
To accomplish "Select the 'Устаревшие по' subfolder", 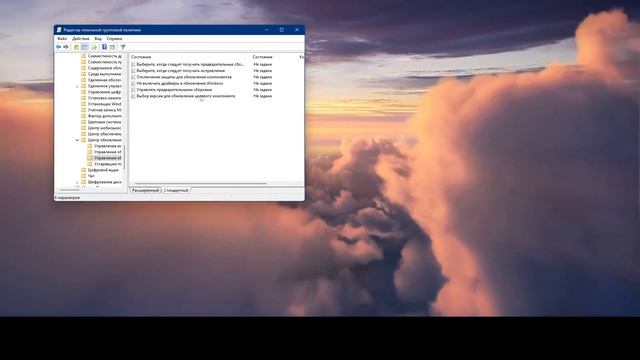I will [x=108, y=164].
